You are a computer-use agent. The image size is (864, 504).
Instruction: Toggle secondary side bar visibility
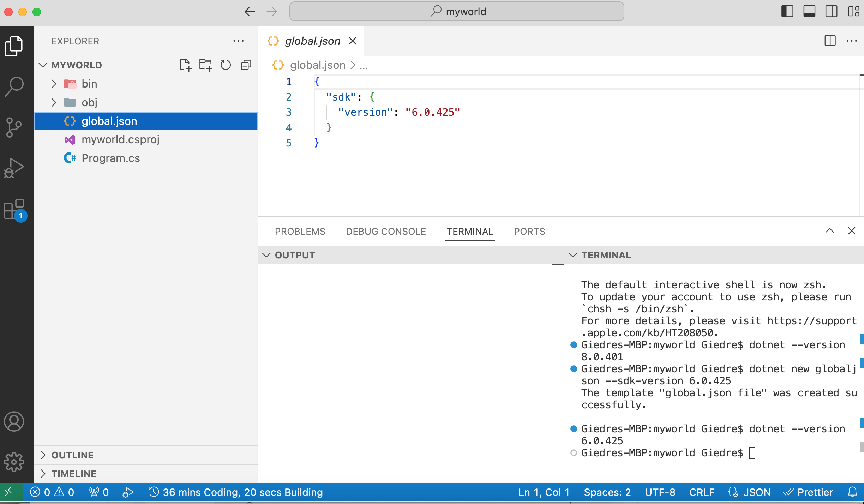[832, 11]
